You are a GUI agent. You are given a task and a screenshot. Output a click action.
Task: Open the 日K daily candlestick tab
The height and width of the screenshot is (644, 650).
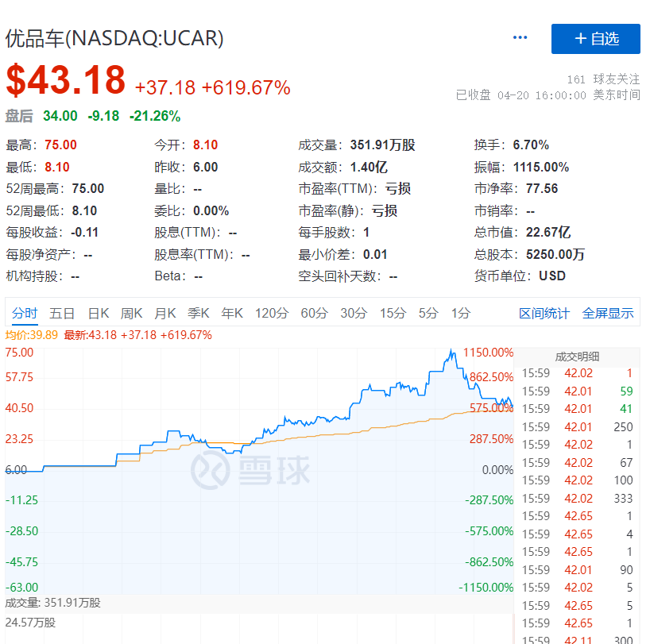(97, 313)
